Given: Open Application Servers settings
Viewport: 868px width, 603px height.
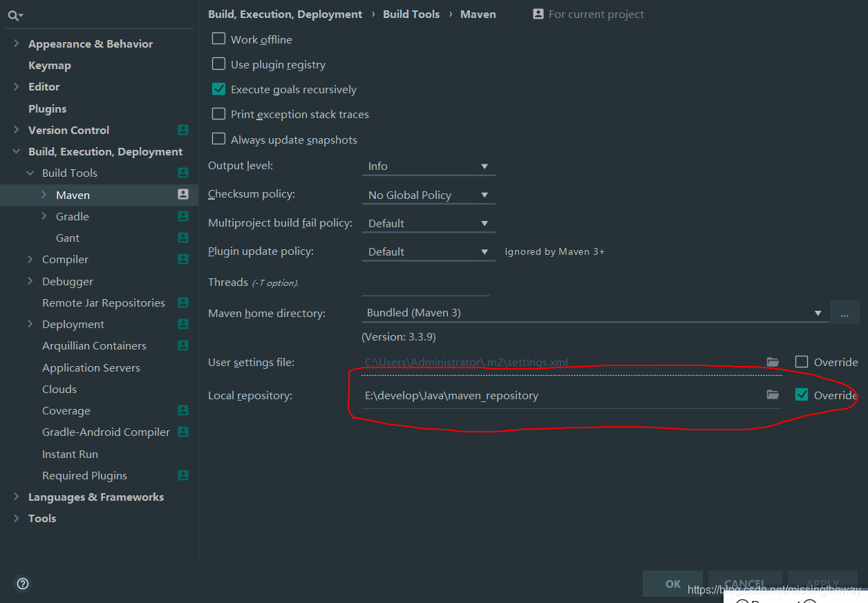Looking at the screenshot, I should (x=91, y=367).
